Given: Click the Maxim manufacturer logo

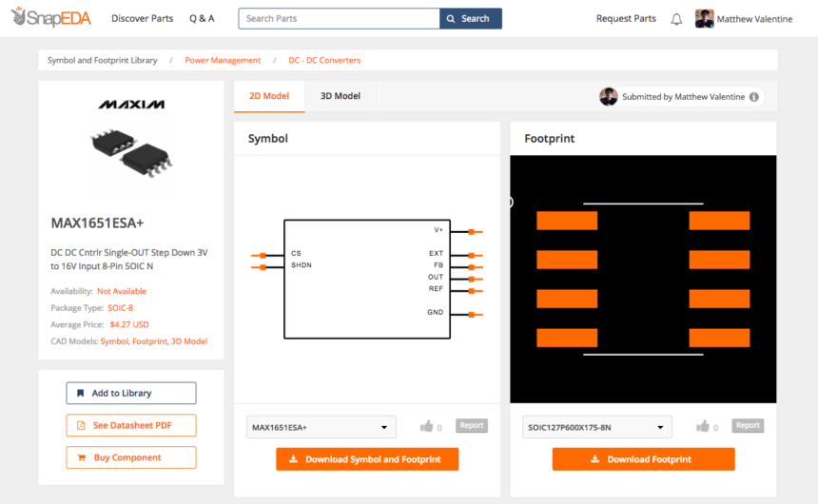Looking at the screenshot, I should pyautogui.click(x=131, y=105).
